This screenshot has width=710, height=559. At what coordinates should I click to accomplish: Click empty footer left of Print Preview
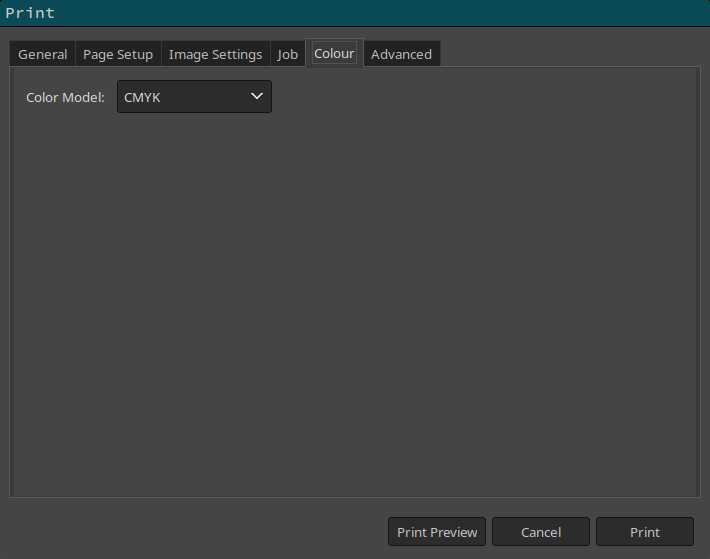pos(190,532)
